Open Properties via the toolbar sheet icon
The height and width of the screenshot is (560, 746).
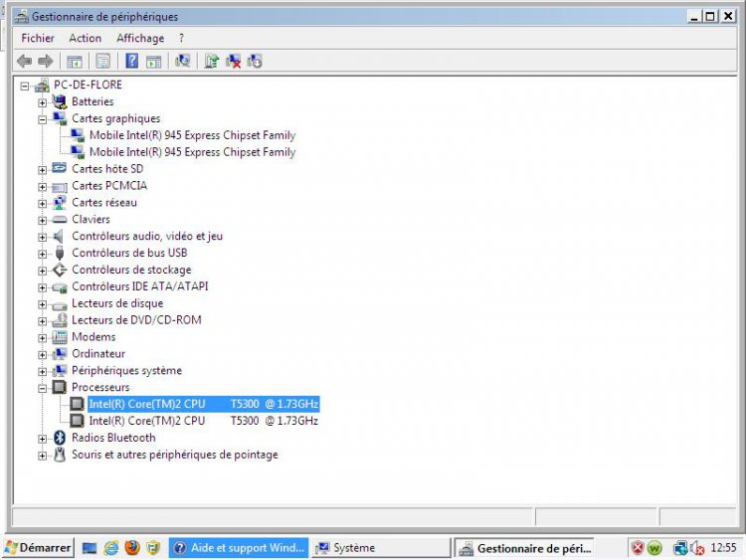pos(103,61)
